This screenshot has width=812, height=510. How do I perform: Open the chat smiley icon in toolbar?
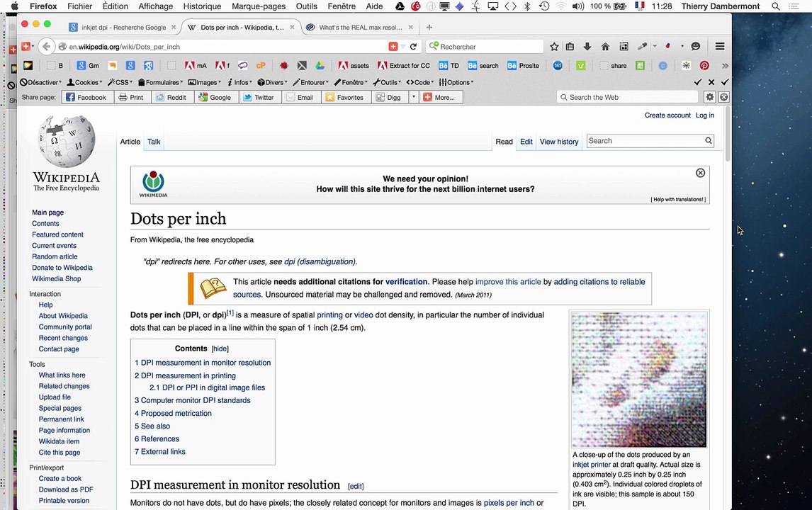696,46
